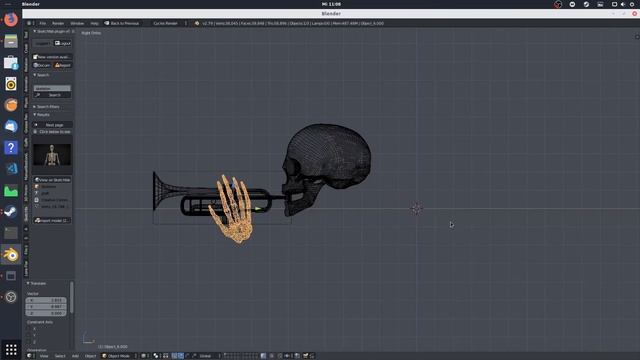Open Visual Studio Code from the dock
Viewport: 640px width, 360px height.
pos(11,169)
